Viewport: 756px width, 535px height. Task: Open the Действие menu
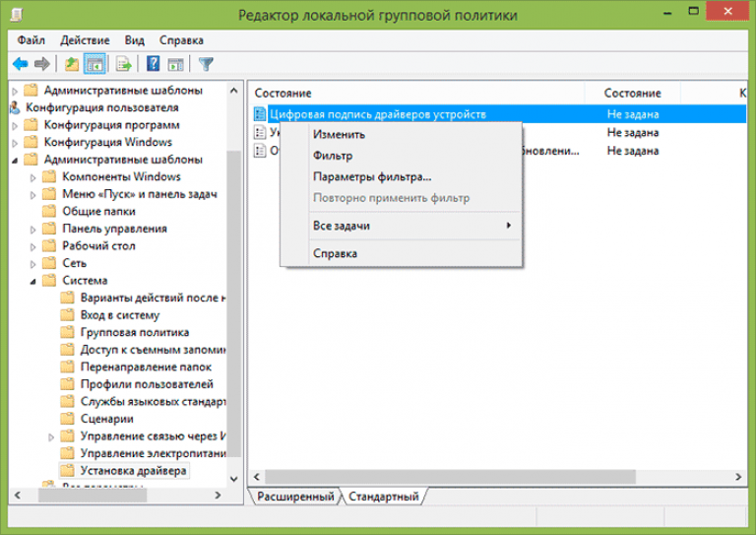85,40
